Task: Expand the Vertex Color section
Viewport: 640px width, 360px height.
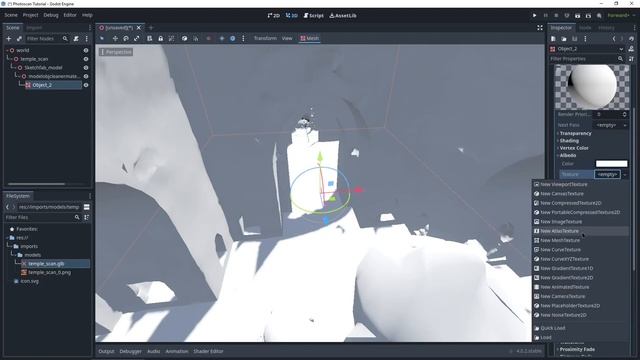Action: pos(574,148)
